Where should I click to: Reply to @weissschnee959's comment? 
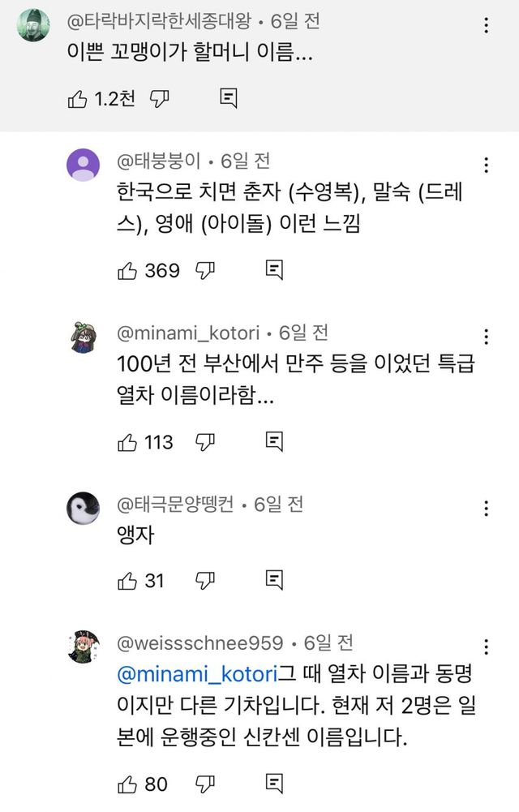pyautogui.click(x=275, y=784)
